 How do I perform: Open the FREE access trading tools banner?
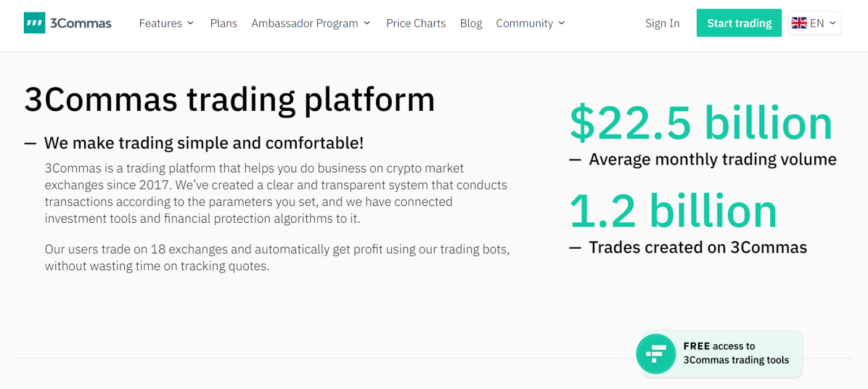coord(735,353)
